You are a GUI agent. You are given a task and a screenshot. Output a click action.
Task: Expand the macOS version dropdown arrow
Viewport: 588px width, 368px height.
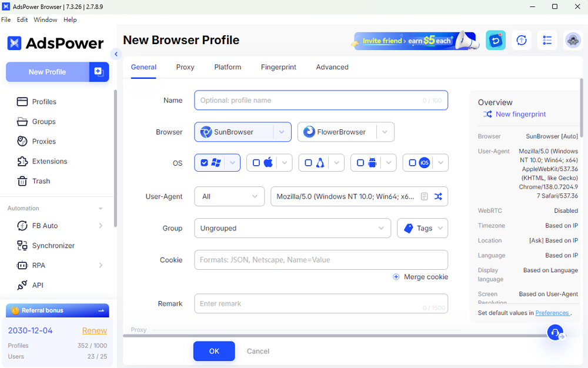[x=285, y=163]
